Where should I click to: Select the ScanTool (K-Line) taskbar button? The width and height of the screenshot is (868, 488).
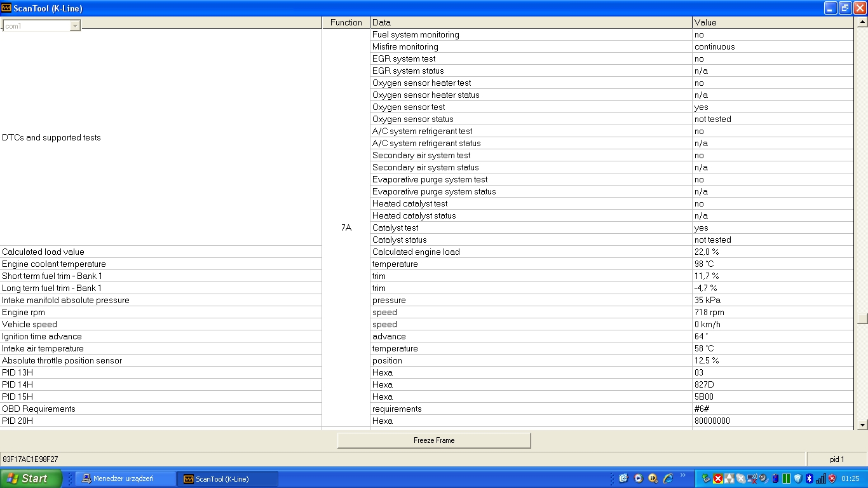228,478
